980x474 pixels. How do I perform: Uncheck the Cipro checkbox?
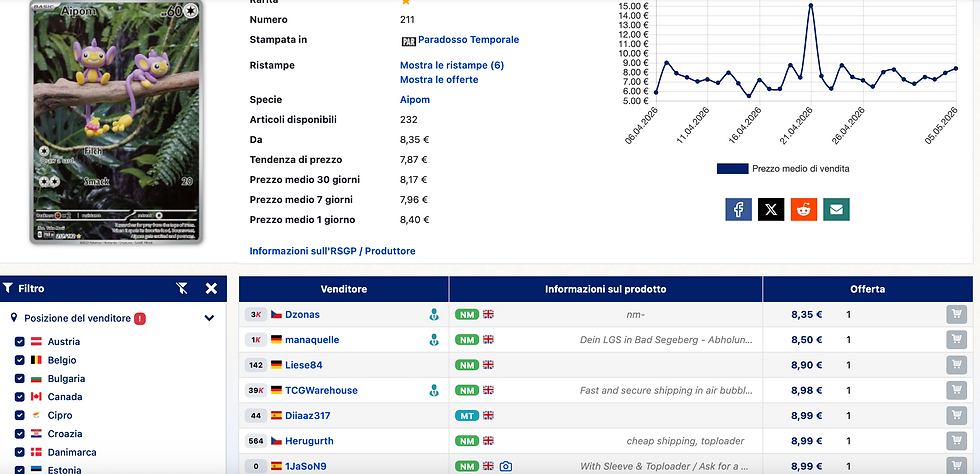click(x=19, y=415)
